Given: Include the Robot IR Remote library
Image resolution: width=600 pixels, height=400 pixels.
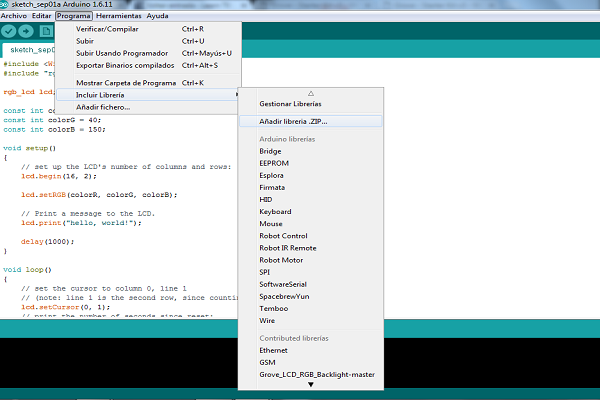Looking at the screenshot, I should (311, 248).
